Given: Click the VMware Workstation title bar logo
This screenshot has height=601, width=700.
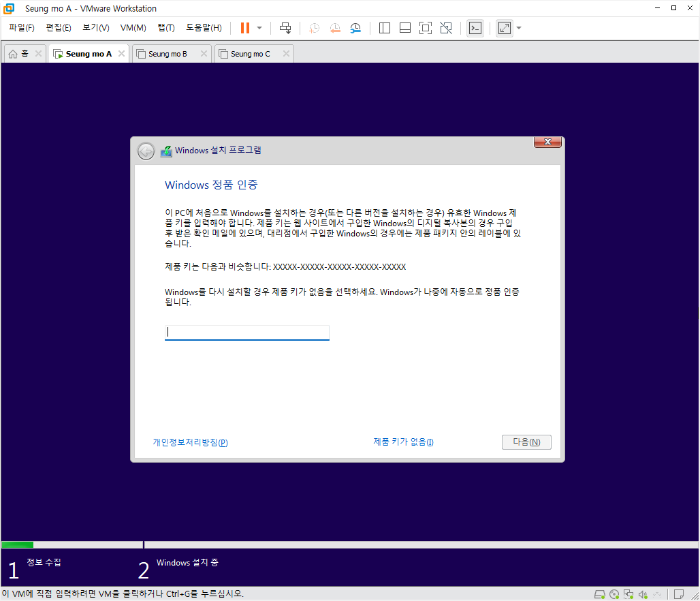Looking at the screenshot, I should tap(9, 8).
